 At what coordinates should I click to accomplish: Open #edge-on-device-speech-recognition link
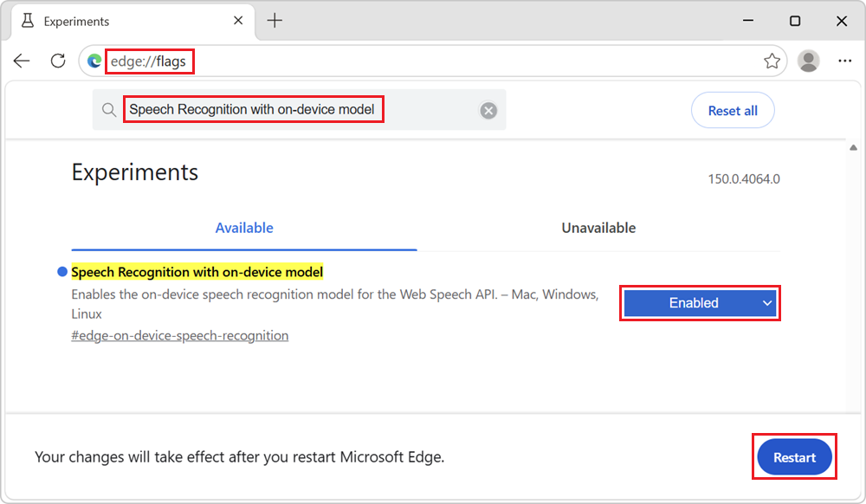point(179,336)
